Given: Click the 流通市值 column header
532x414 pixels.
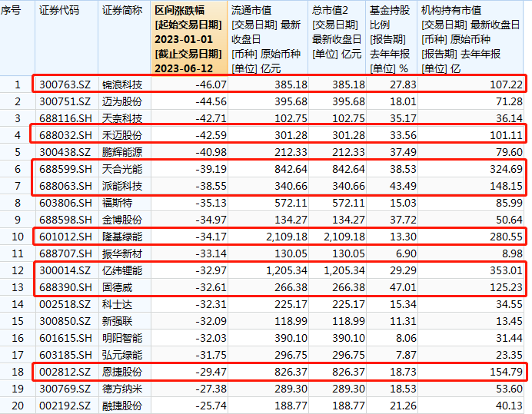Looking at the screenshot, I should pyautogui.click(x=268, y=38).
